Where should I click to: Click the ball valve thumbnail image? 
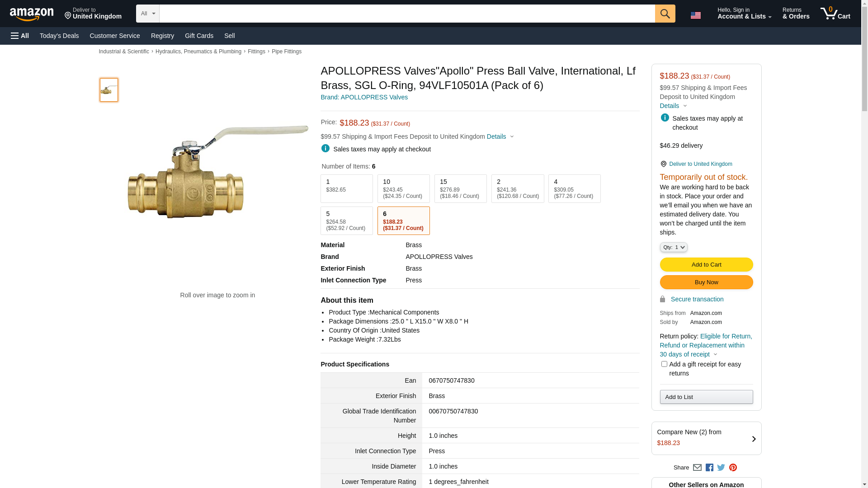tap(109, 90)
